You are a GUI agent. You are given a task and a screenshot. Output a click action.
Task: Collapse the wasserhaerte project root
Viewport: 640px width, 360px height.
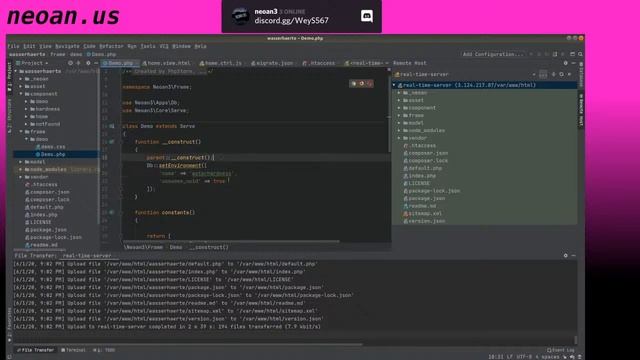click(16, 71)
